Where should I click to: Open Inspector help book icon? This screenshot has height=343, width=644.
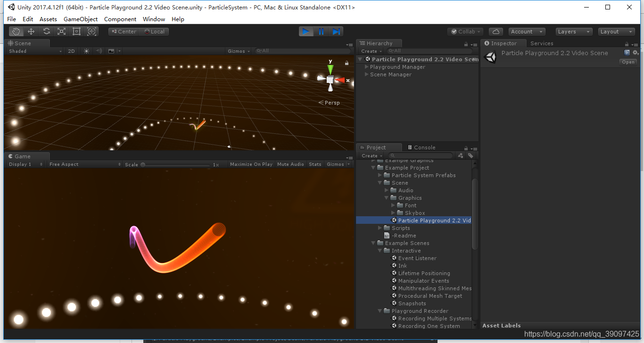(627, 53)
